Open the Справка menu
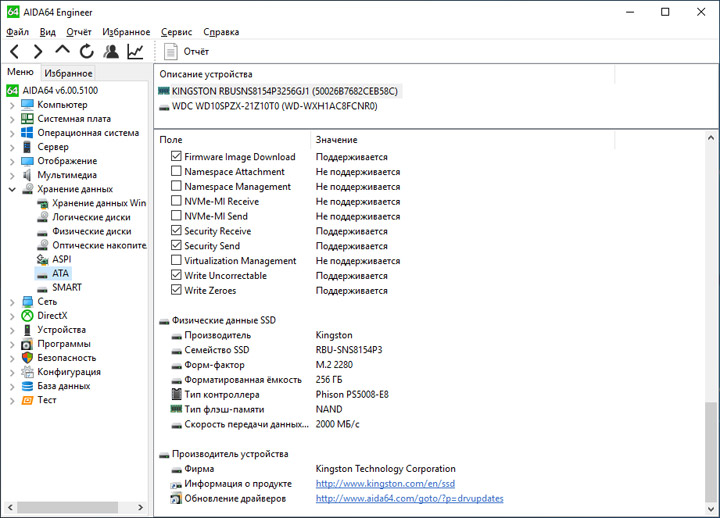This screenshot has height=518, width=720. pyautogui.click(x=221, y=32)
